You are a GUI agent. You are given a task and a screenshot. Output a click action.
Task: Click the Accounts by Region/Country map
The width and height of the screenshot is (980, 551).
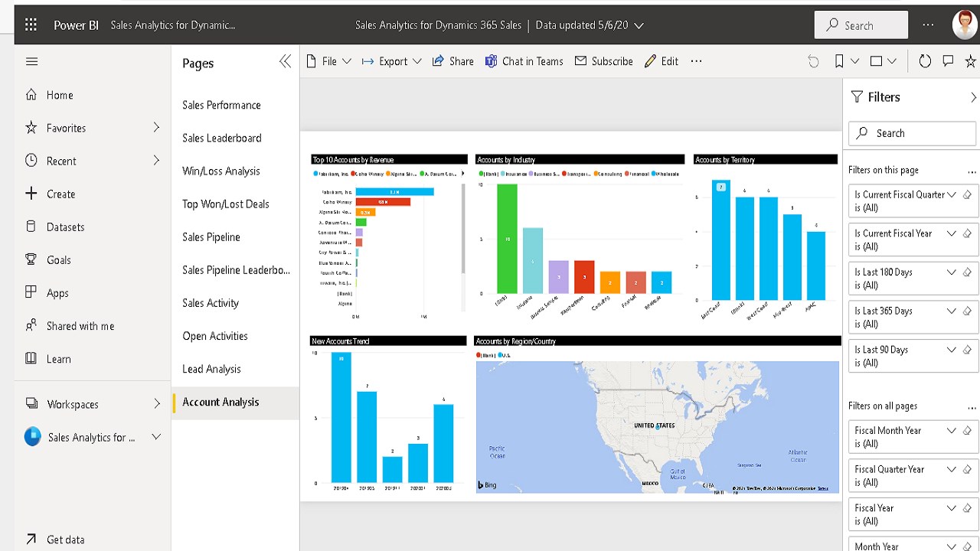[657, 426]
